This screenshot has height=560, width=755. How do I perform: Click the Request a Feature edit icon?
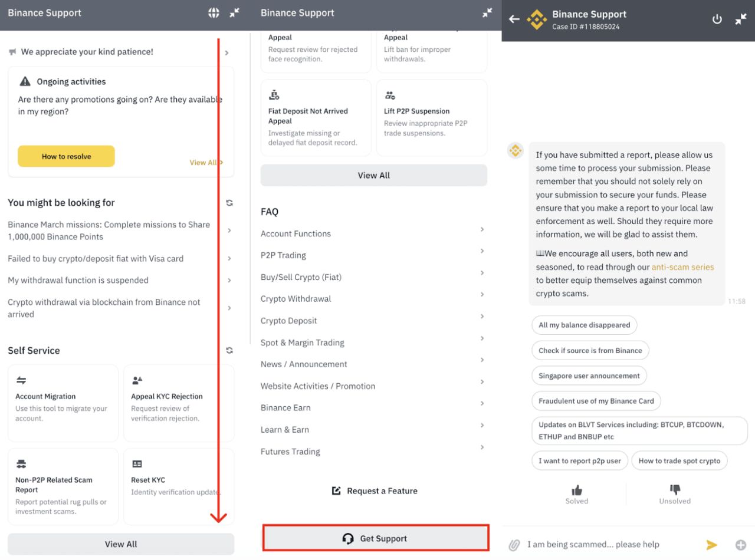tap(336, 490)
